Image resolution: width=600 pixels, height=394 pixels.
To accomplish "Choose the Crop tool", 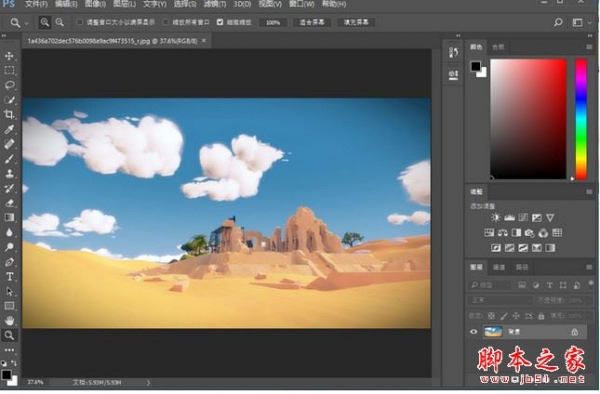I will click(x=9, y=114).
